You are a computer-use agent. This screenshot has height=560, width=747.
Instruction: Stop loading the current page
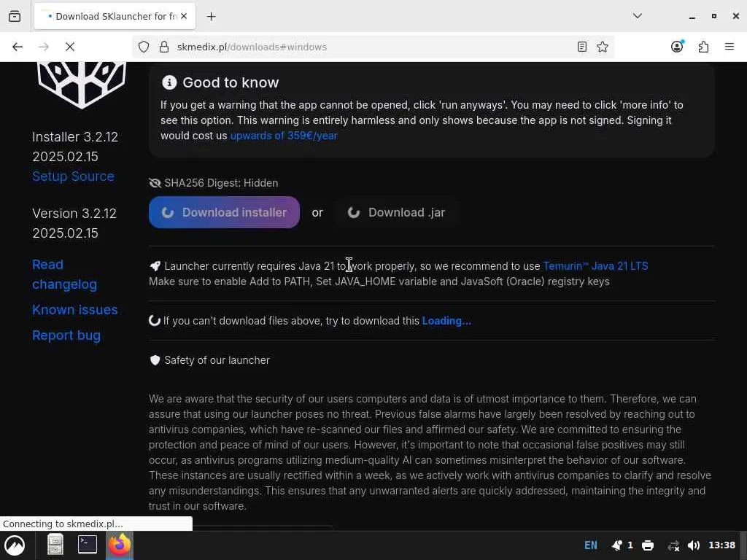(69, 47)
